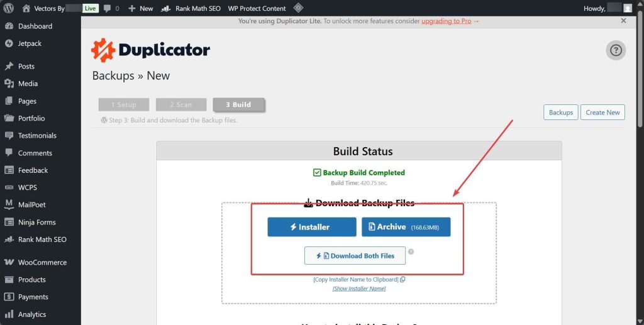Image resolution: width=644 pixels, height=325 pixels.
Task: Open the comments bubble icon in admin bar
Action: pyautogui.click(x=107, y=8)
